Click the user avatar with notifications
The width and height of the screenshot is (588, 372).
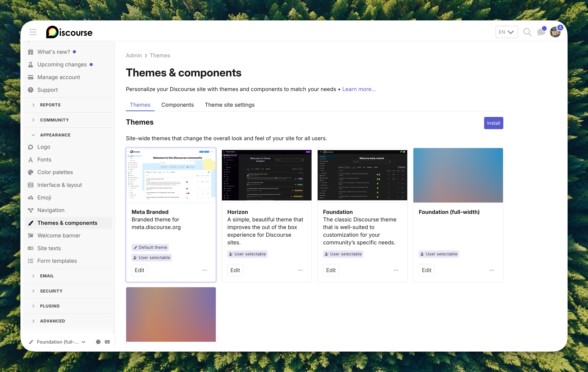pyautogui.click(x=555, y=32)
